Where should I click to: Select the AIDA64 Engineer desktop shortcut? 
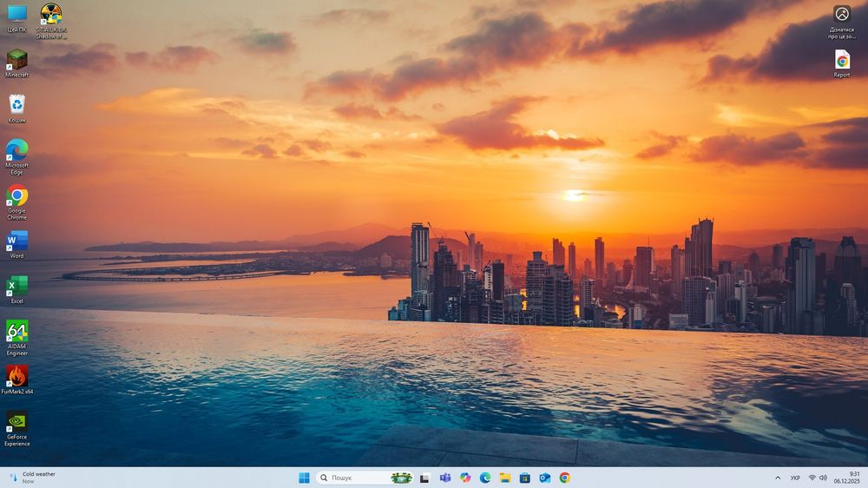(x=16, y=338)
